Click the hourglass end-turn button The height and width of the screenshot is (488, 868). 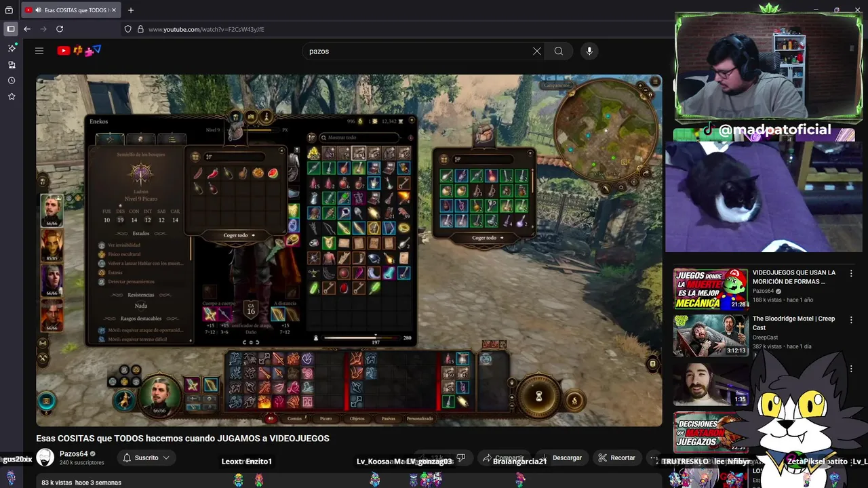coord(538,395)
